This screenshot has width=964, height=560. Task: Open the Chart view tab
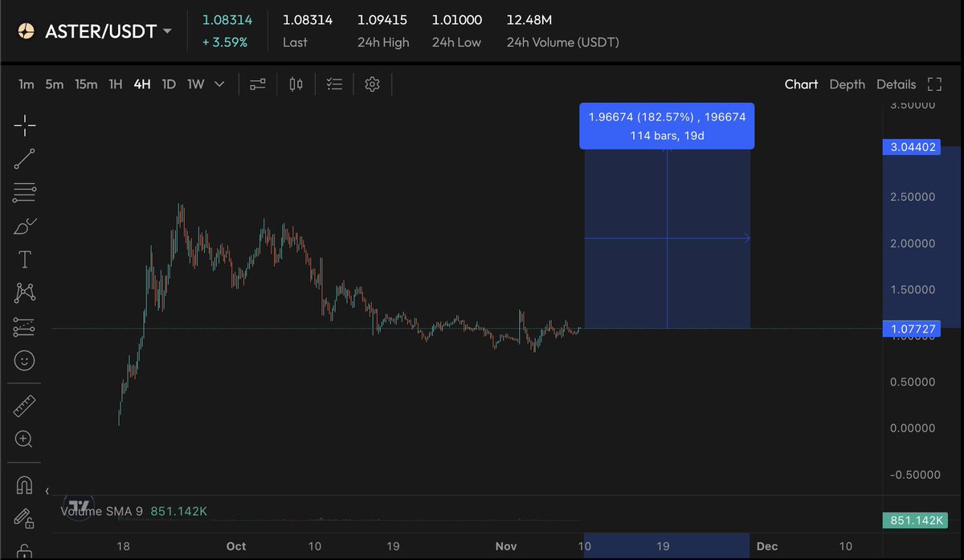[801, 84]
